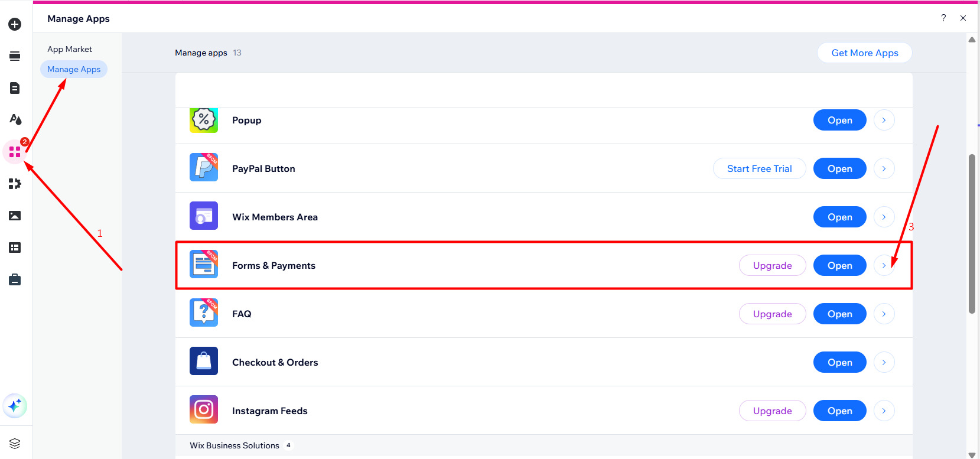Open the Add Elements plus icon

coord(15,24)
